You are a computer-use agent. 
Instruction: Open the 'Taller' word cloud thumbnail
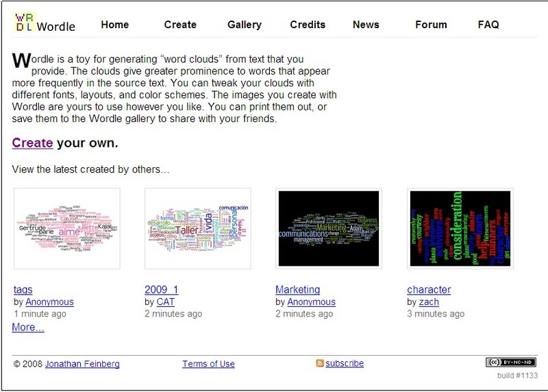click(x=198, y=229)
